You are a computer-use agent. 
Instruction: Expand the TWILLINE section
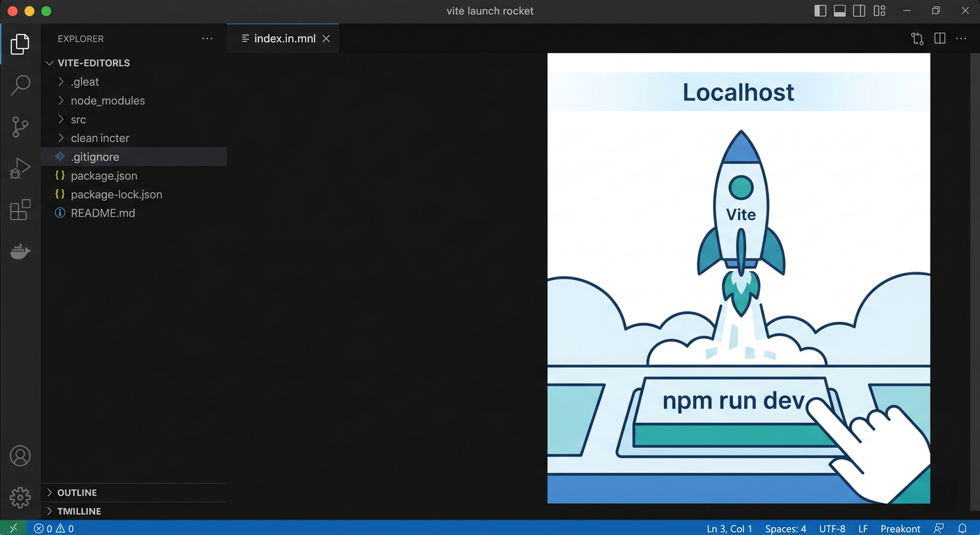[134, 511]
